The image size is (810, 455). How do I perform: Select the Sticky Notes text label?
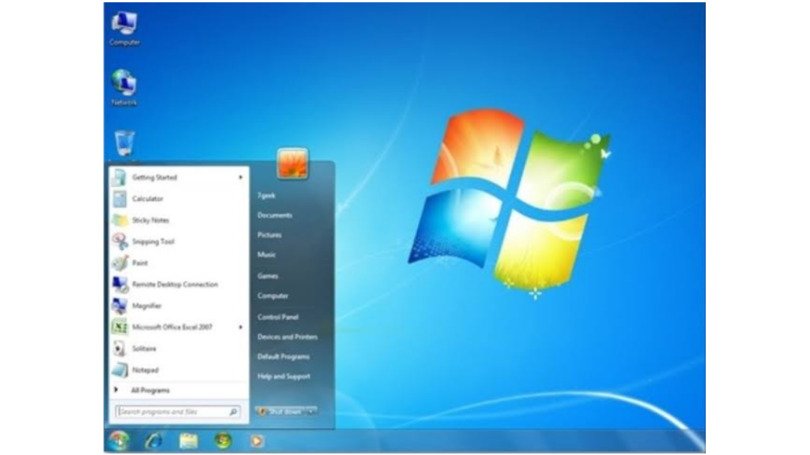pos(150,220)
